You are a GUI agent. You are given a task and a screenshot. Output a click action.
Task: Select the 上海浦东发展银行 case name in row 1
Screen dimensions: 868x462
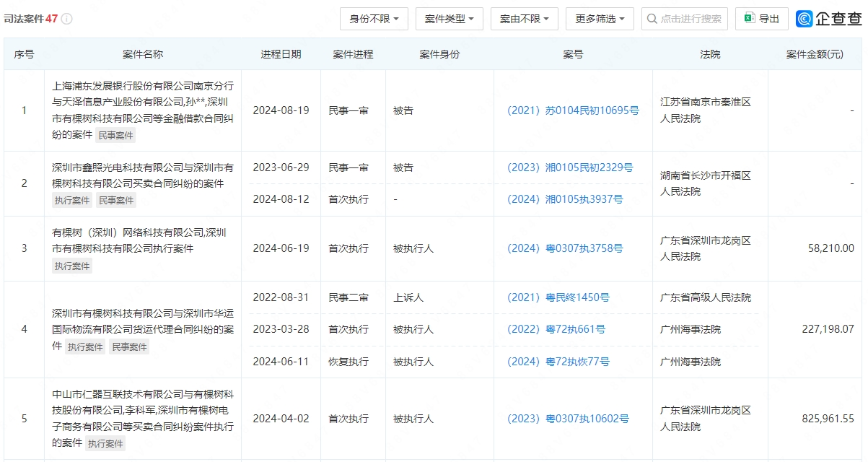[143, 110]
